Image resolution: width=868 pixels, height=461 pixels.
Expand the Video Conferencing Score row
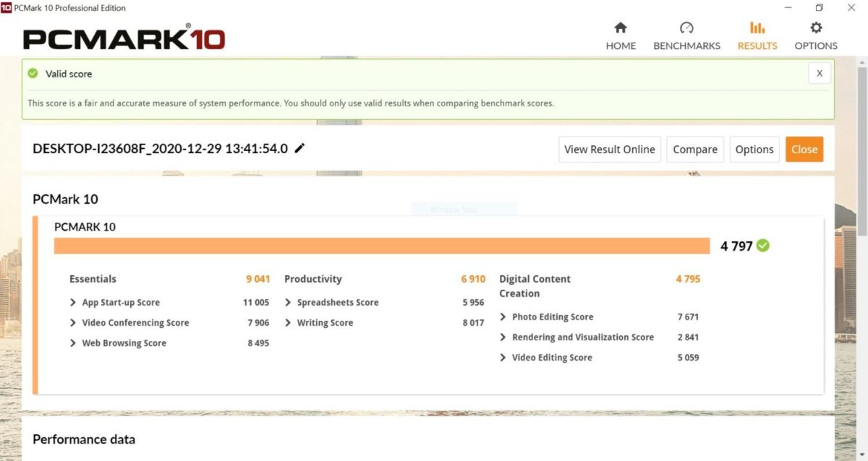tap(73, 323)
